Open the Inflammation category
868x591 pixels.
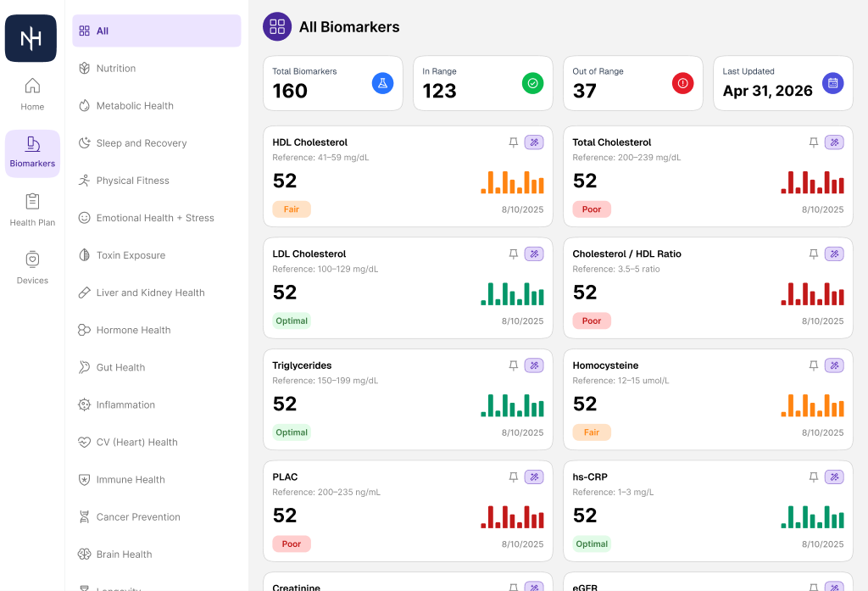pos(157,405)
